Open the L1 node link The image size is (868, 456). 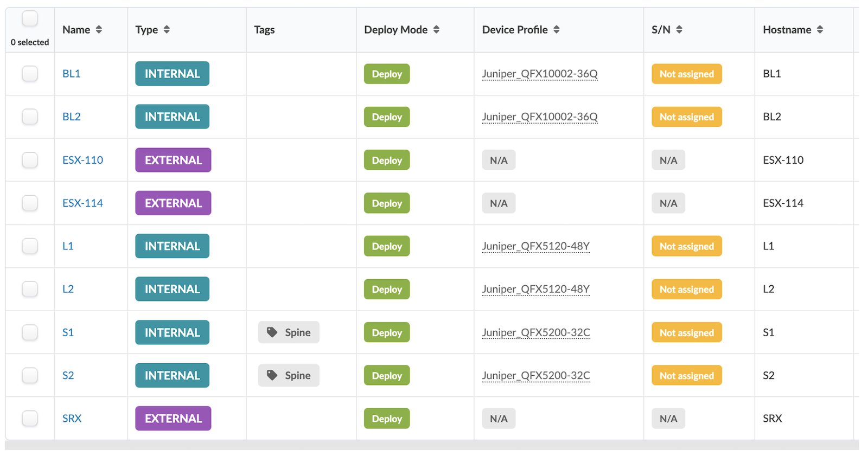point(68,246)
